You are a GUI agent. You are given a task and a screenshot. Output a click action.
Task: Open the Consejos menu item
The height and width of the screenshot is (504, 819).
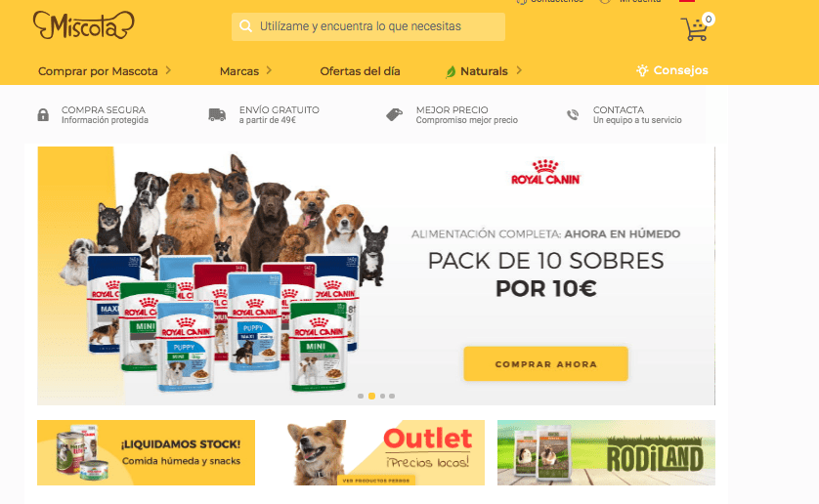click(672, 70)
